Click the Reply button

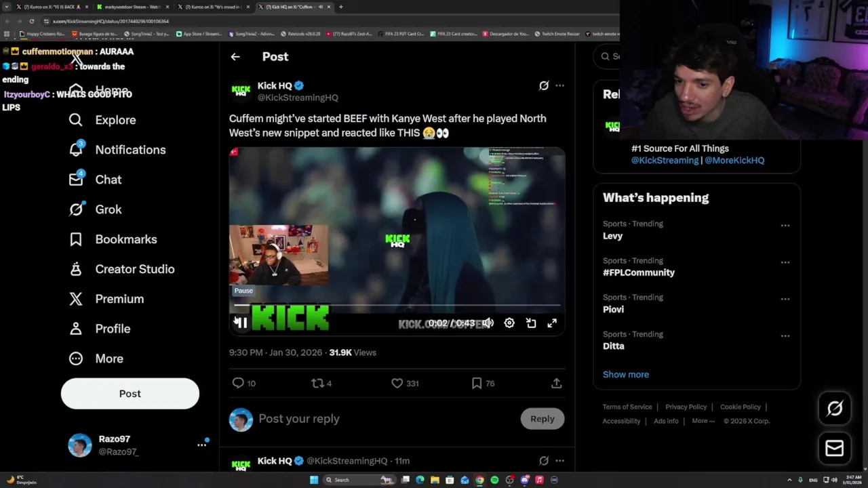point(542,419)
